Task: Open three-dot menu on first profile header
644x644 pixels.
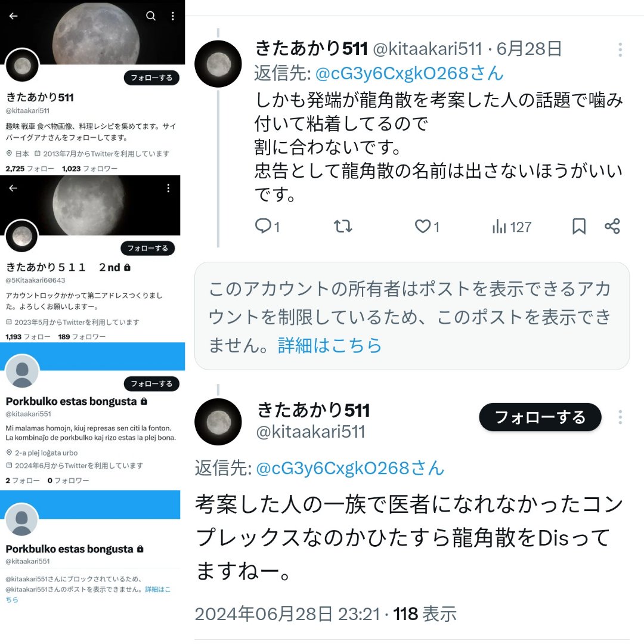Action: 172,16
